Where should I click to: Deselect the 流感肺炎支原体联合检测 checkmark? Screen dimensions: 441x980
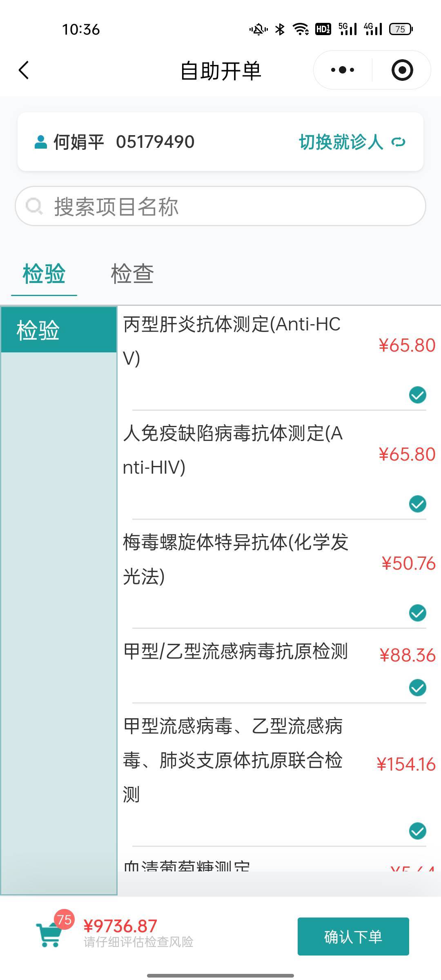coord(417,831)
